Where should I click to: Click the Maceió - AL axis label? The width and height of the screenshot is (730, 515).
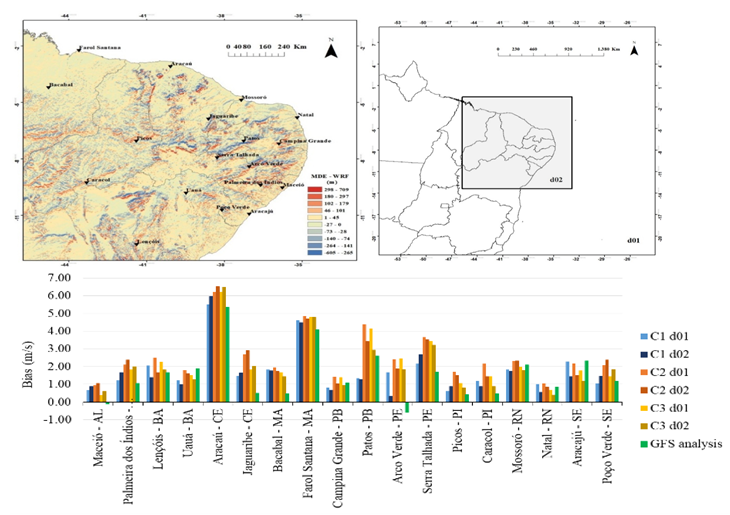coord(99,439)
